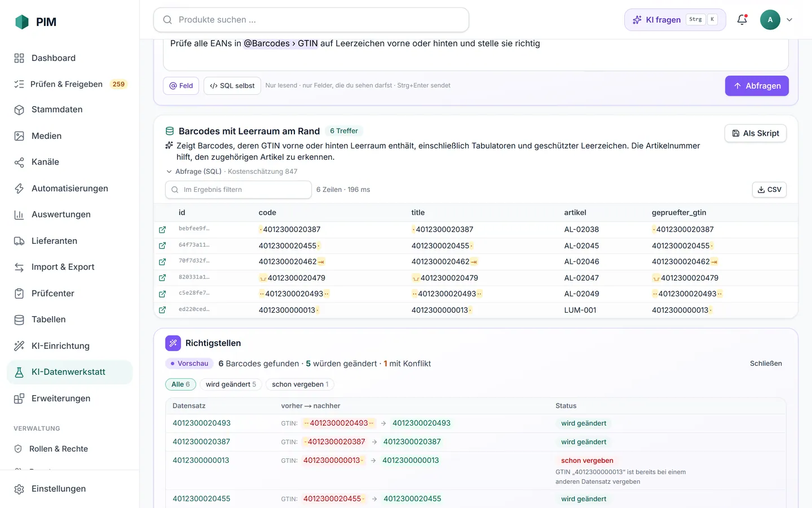Open Einstellungen gear in sidebar

click(x=19, y=489)
